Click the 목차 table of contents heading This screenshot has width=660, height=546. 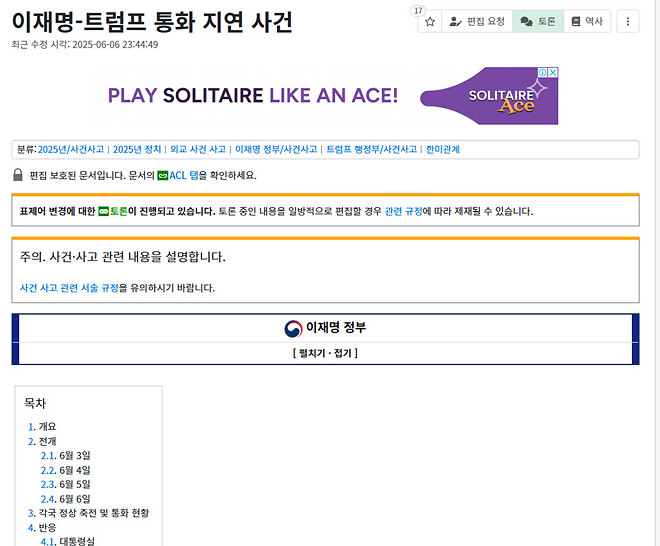tap(35, 403)
